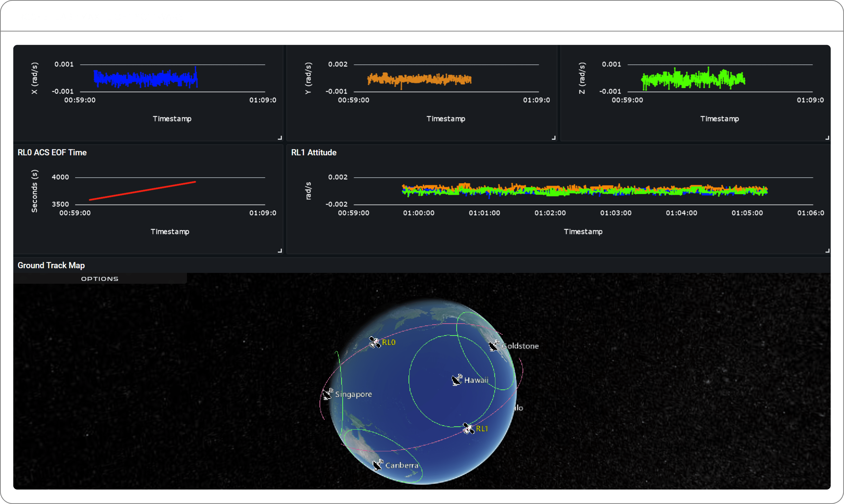Grab resize handle of X rad/s chart panel

point(280,138)
